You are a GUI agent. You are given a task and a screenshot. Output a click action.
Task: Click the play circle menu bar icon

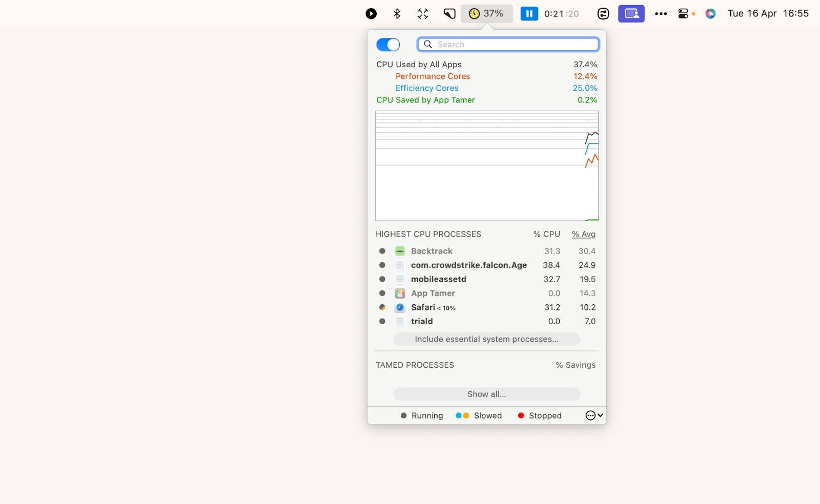click(371, 14)
